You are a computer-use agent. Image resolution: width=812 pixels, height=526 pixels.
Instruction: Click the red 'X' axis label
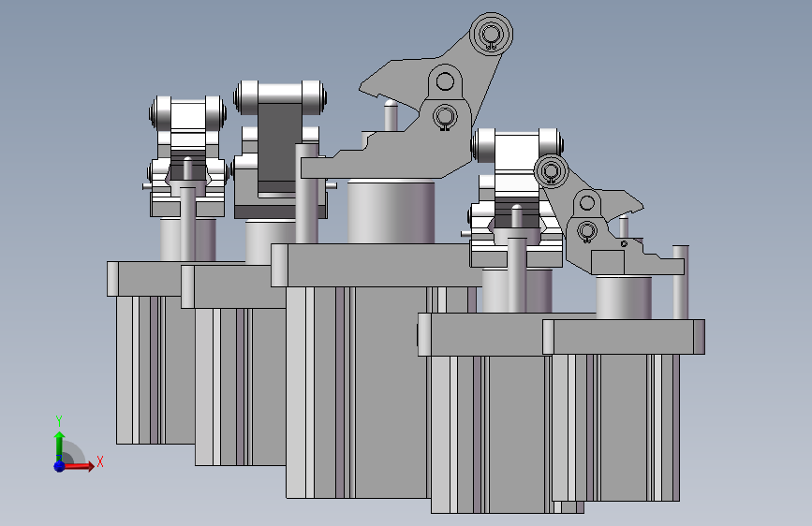(100, 461)
